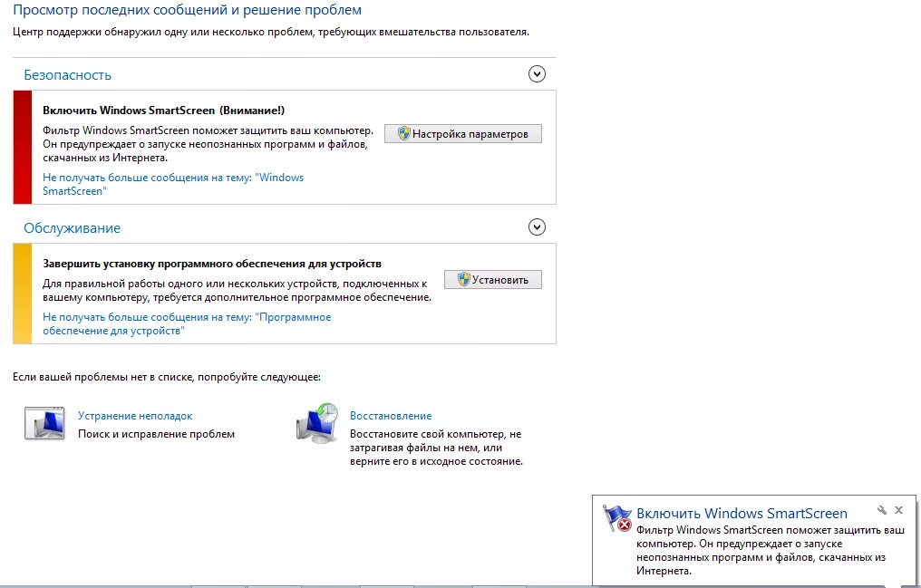The image size is (921, 588).
Task: Click the Устранение неполадок monitor icon
Action: 44,422
